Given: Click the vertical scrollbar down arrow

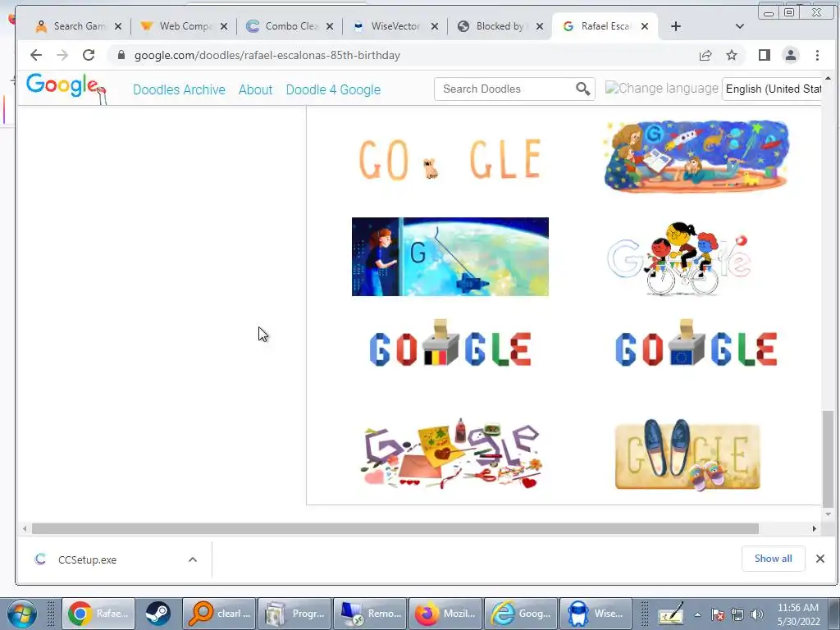Looking at the screenshot, I should (x=828, y=514).
